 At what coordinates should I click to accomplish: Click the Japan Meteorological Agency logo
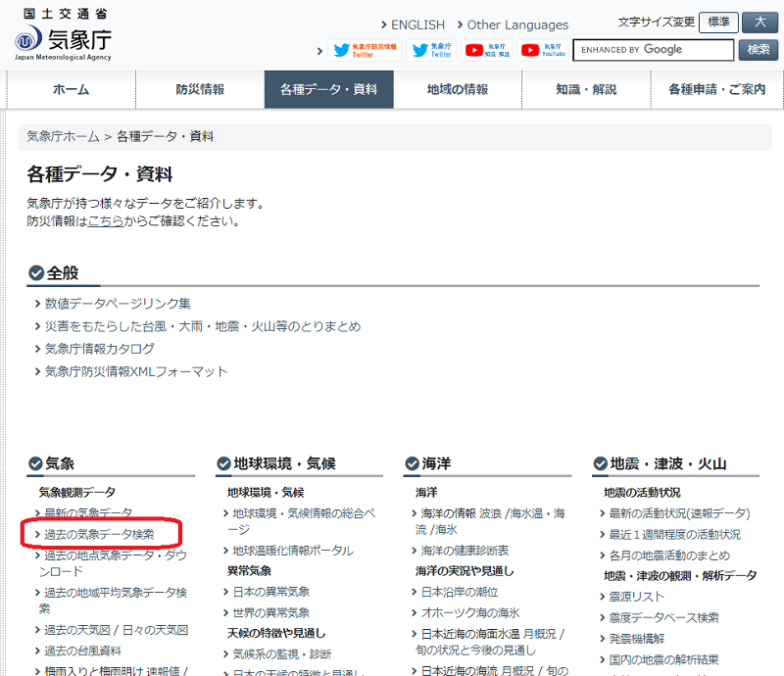pos(64,36)
